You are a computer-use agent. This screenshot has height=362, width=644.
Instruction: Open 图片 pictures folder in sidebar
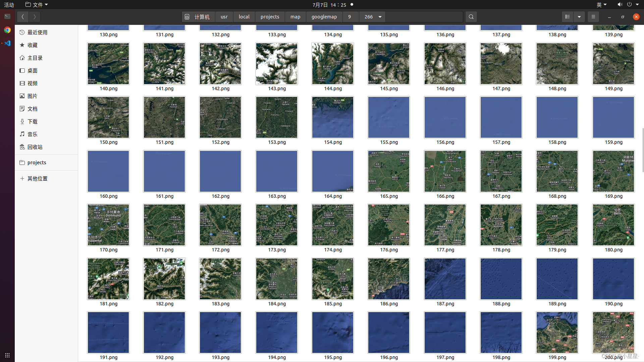click(x=46, y=96)
